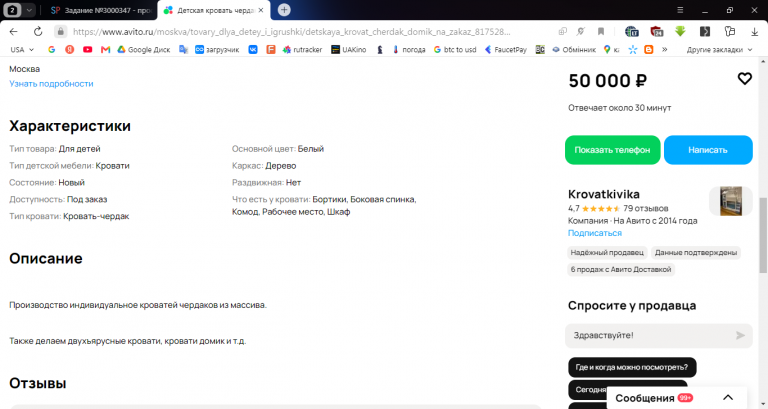The image size is (768, 409).
Task: Open the YouTube bookmark
Action: pyautogui.click(x=88, y=49)
